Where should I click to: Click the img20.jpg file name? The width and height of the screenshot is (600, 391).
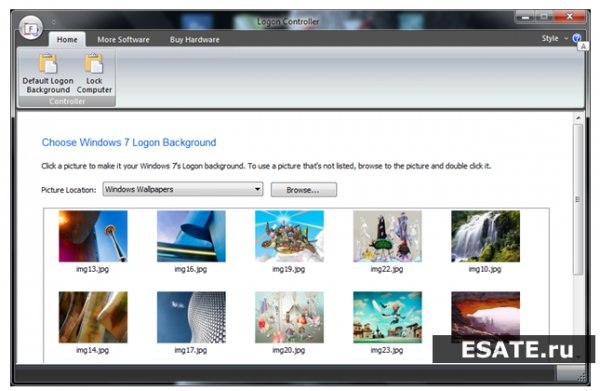click(x=289, y=350)
